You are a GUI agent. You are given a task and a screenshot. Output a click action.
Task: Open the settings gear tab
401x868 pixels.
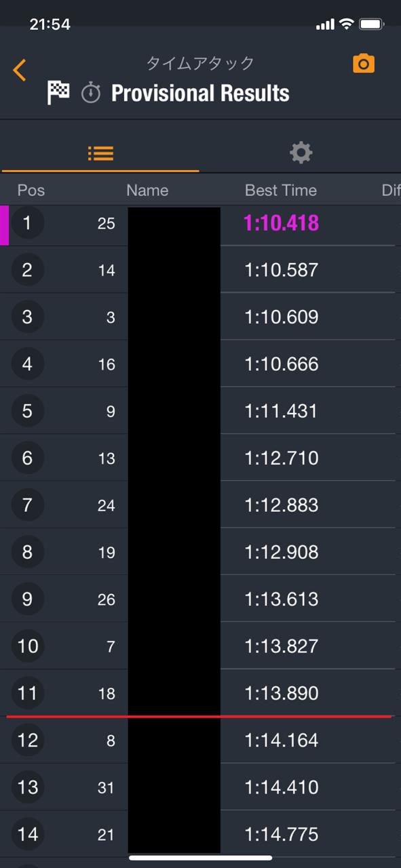click(301, 153)
